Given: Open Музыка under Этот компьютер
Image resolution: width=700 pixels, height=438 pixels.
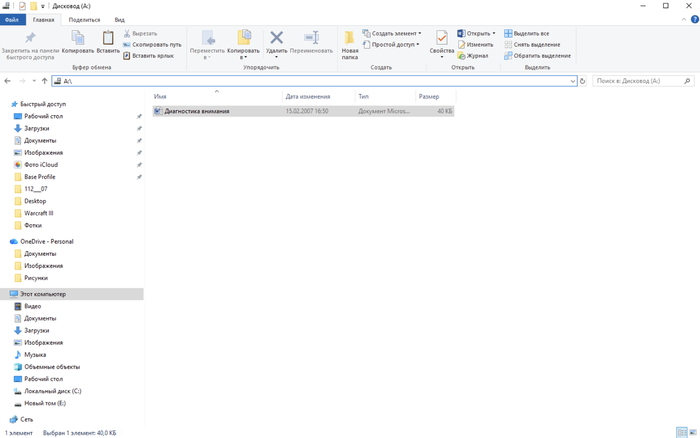Looking at the screenshot, I should coord(35,355).
